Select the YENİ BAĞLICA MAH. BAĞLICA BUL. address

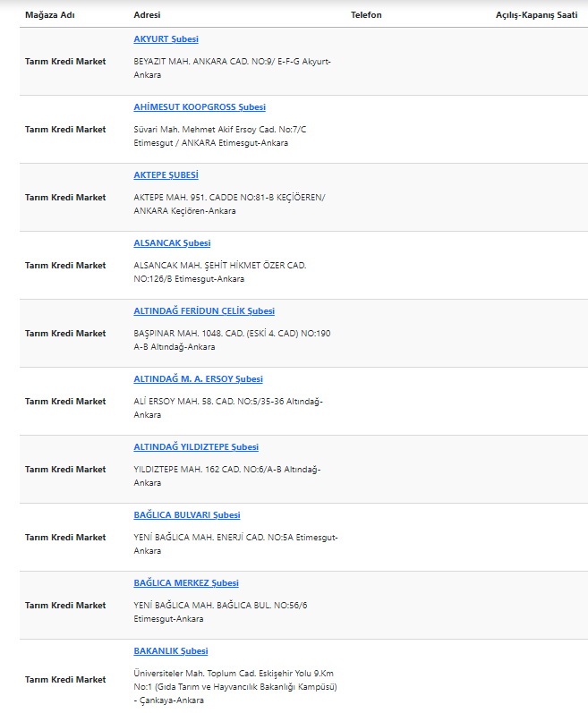tap(220, 612)
